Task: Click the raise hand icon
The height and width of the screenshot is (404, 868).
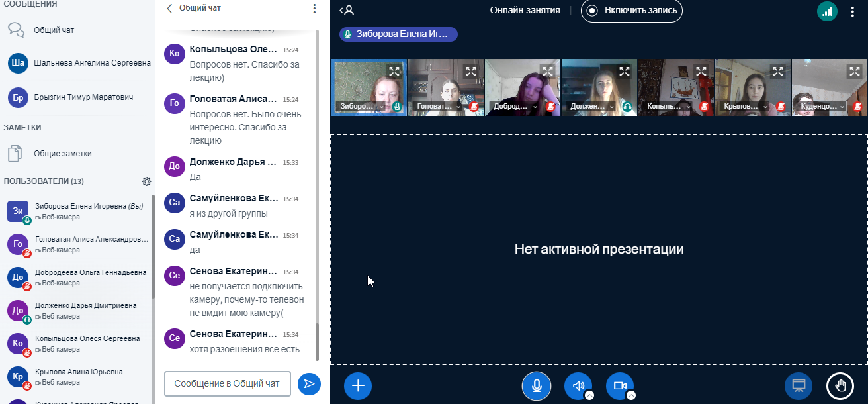Action: click(840, 385)
